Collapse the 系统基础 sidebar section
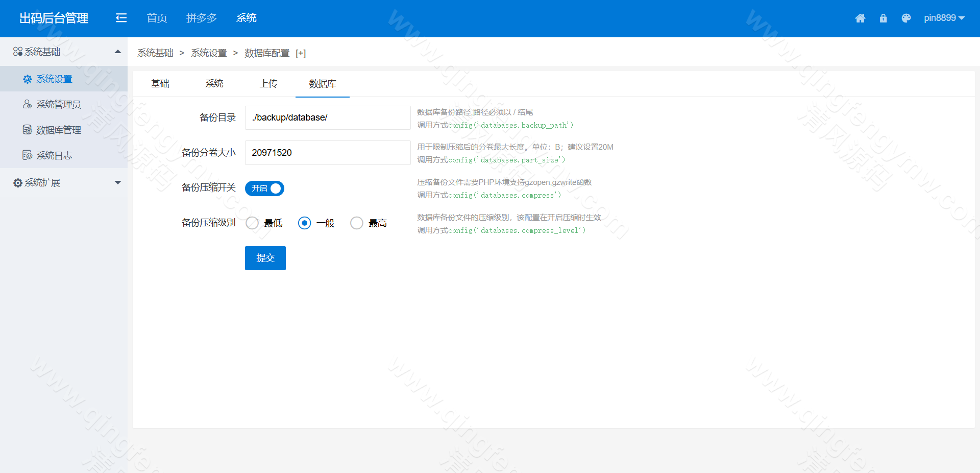The width and height of the screenshot is (980, 473). pos(117,51)
